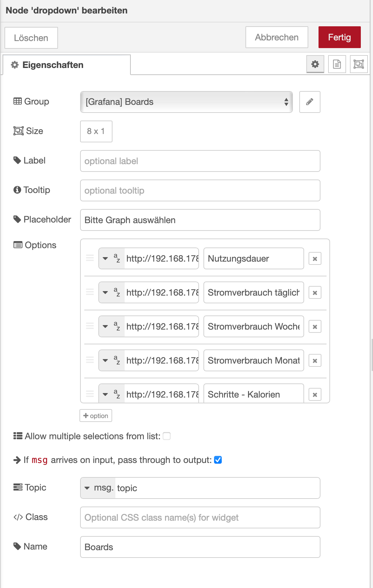
Task: Edit the URL value of Nutzungsdauer option
Action: tap(162, 258)
